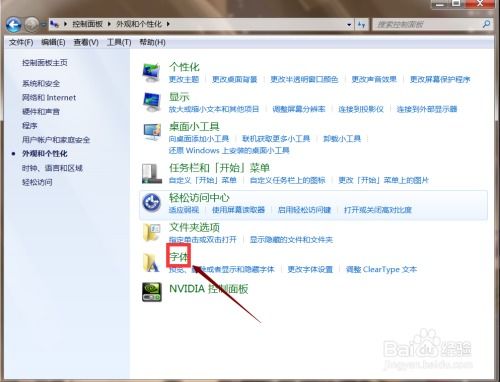
Task: Click 自定义任务栏上的图标 link
Action: click(288, 180)
